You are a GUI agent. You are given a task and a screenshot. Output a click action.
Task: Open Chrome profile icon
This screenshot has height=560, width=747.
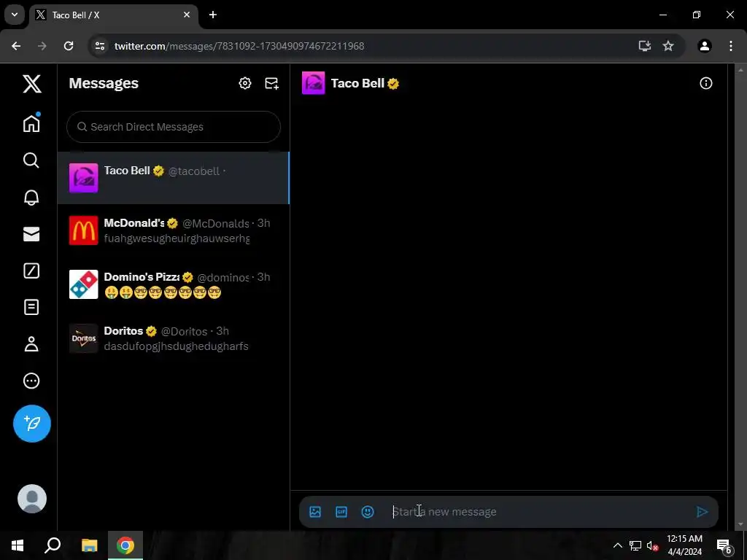point(705,46)
